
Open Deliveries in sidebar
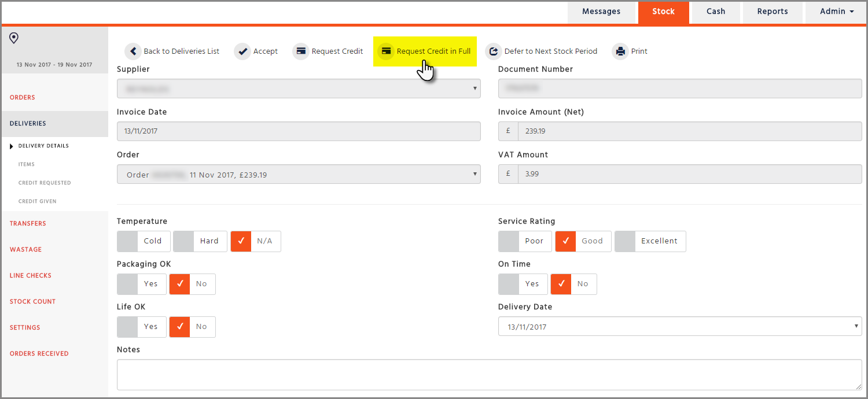28,123
